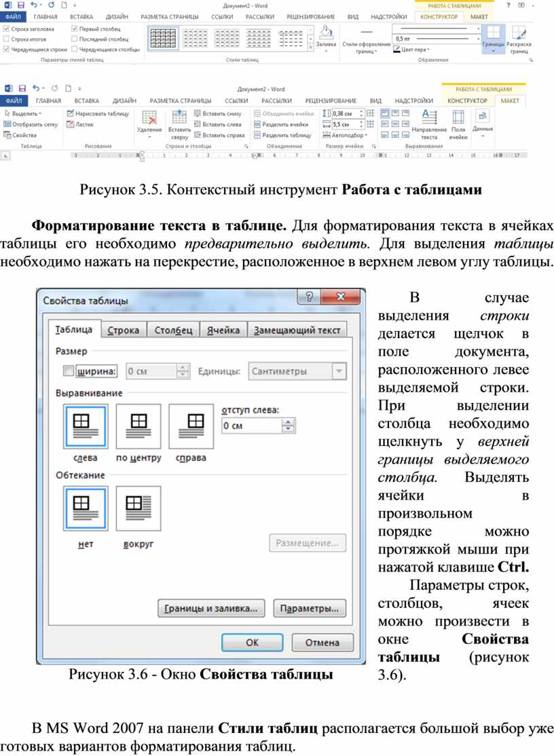Click the Заливка shading icon
554x756 pixels.
tap(327, 33)
